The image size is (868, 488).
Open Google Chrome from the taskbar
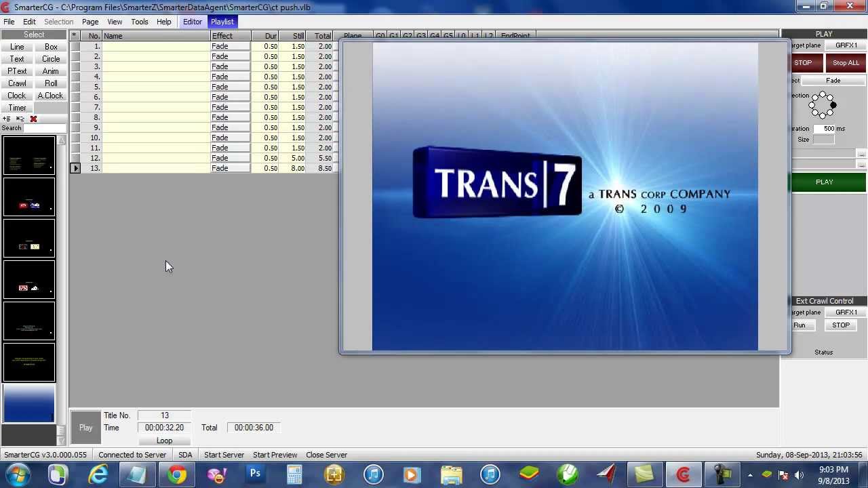(x=176, y=474)
